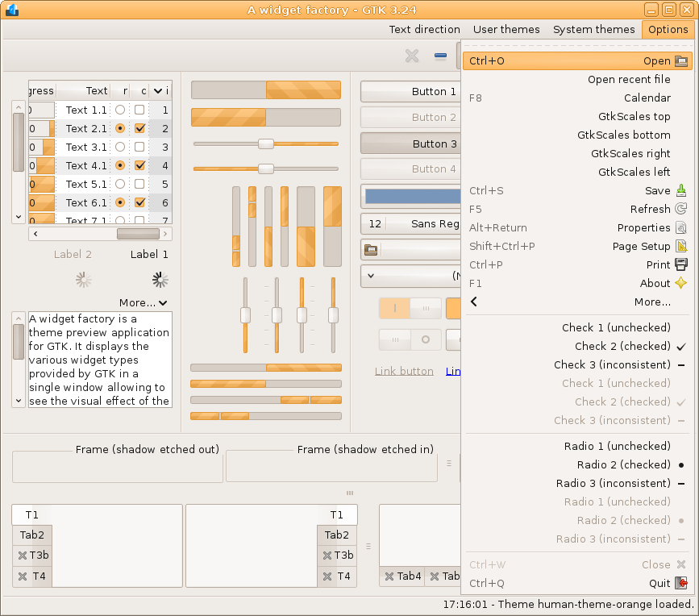Click the Save download icon
The width and height of the screenshot is (699, 616).
click(680, 191)
